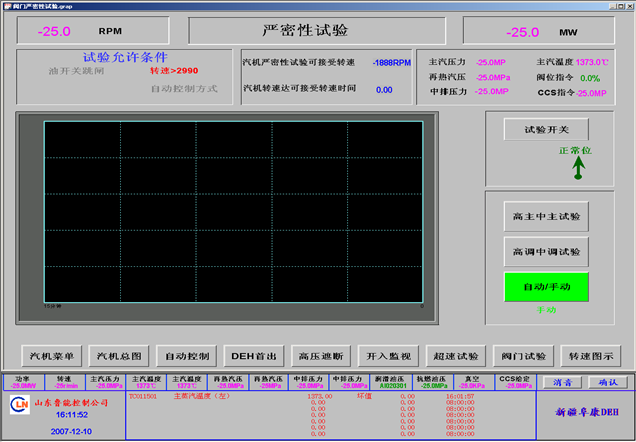Click the 2007-12-10 date display
The width and height of the screenshot is (636, 442).
[x=71, y=431]
